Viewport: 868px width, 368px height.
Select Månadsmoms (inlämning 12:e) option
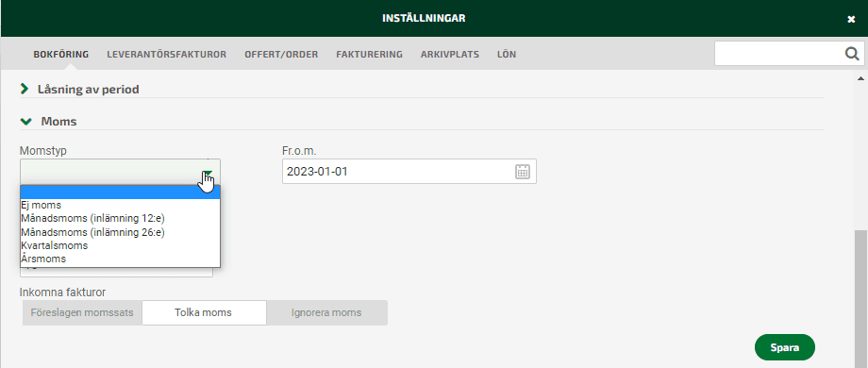[x=120, y=219]
